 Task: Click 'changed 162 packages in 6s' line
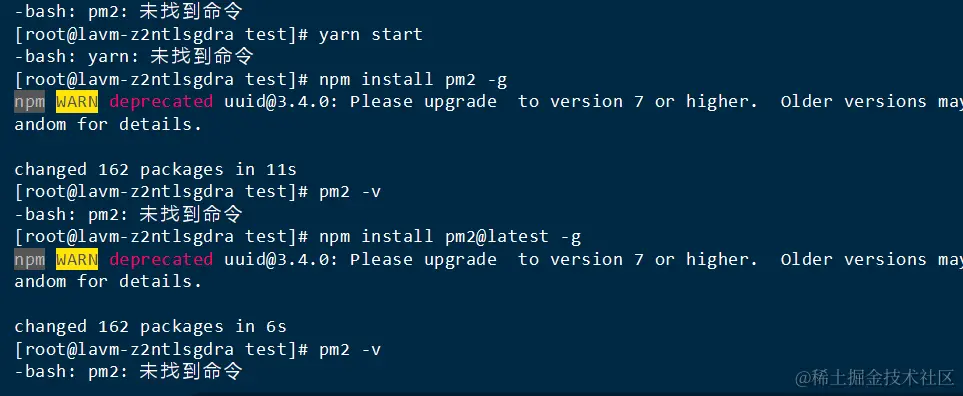pos(150,327)
